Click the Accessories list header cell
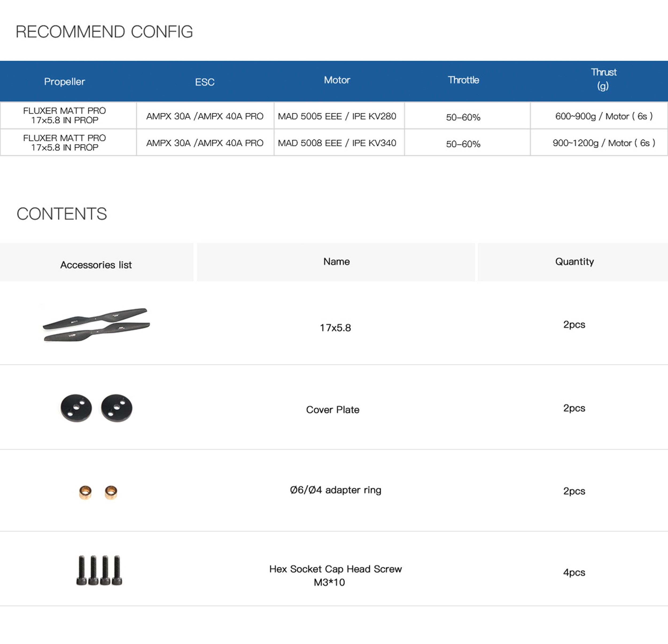This screenshot has height=644, width=668. [x=96, y=265]
